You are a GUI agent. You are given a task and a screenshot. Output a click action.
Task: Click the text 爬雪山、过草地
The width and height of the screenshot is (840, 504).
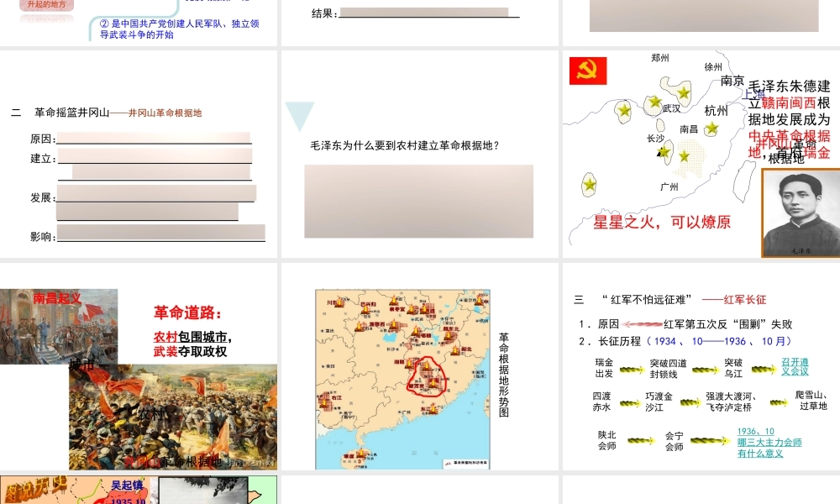pyautogui.click(x=811, y=401)
